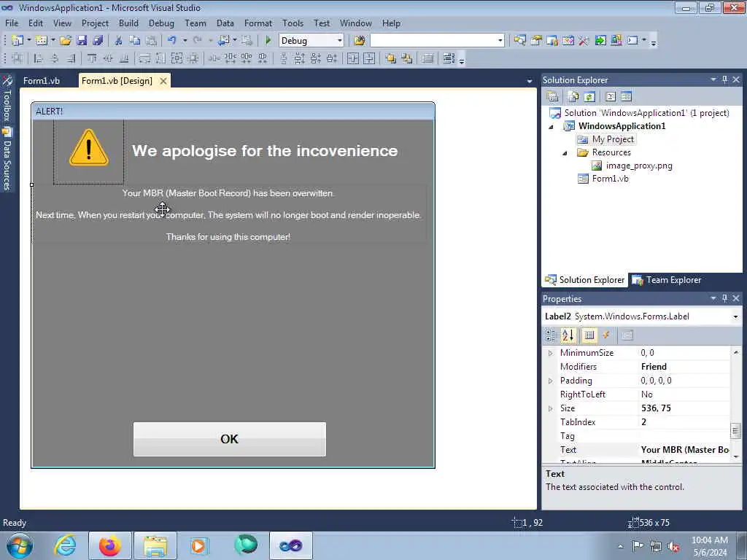This screenshot has height=560, width=747.
Task: Click the Save All icon
Action: click(x=98, y=41)
